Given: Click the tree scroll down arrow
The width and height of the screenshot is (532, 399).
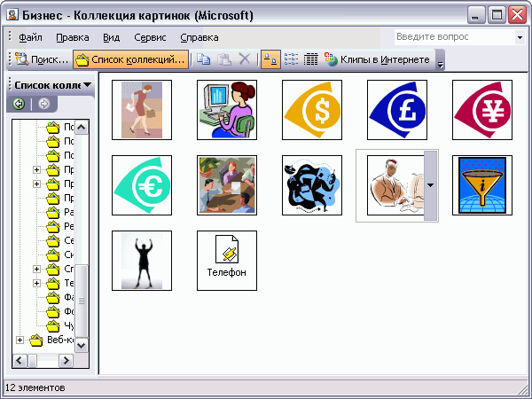Looking at the screenshot, I should coord(82,346).
